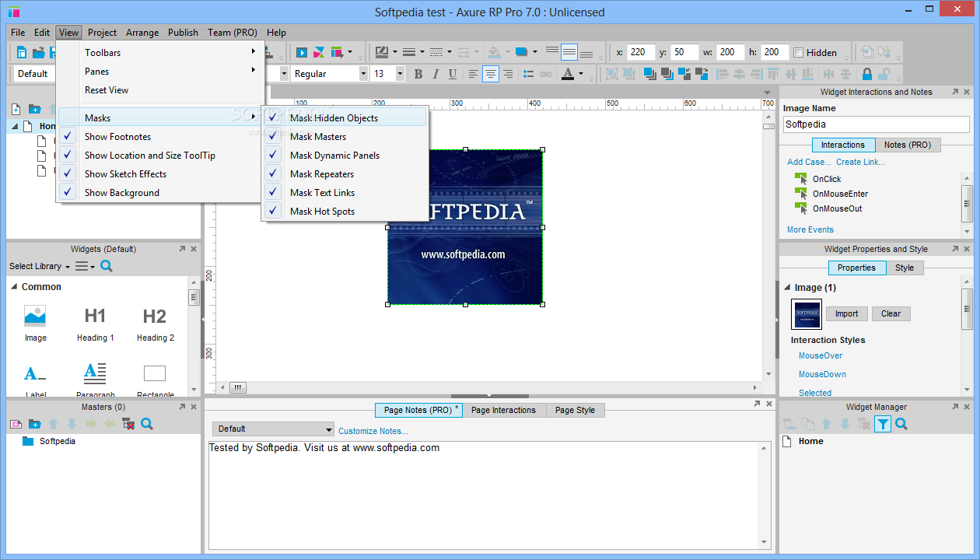Click the font color swatch
980x560 pixels.
tap(567, 74)
